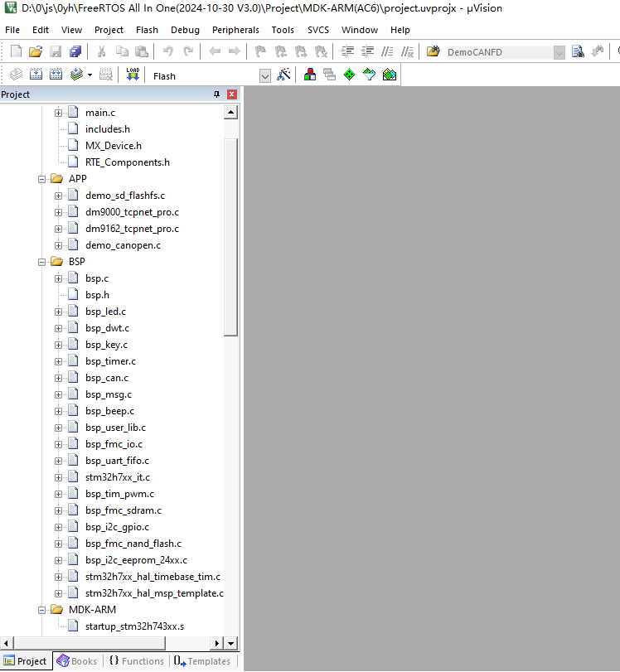Viewport: 620px width, 672px height.
Task: Undo the last action icon
Action: [168, 52]
